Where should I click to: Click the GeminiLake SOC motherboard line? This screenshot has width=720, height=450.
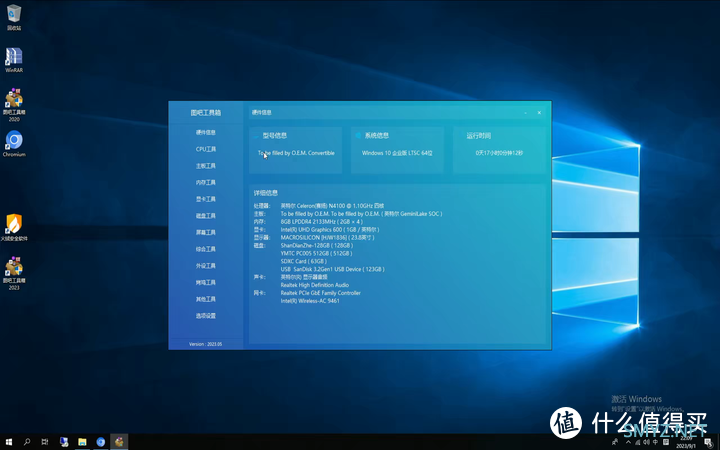click(x=361, y=214)
